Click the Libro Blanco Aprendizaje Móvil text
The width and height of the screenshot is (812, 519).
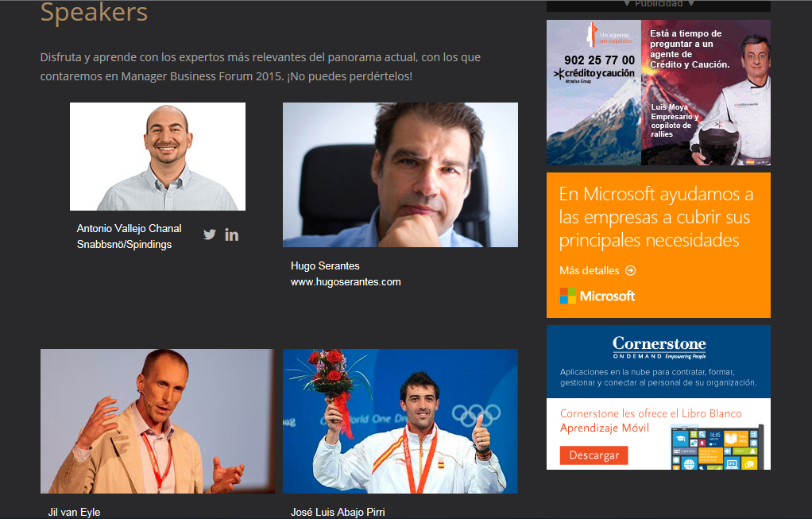click(651, 420)
